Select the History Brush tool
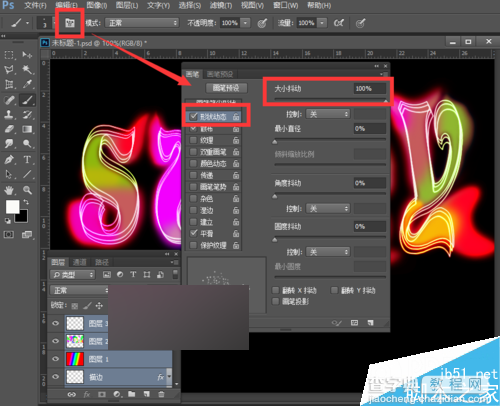 (27, 115)
